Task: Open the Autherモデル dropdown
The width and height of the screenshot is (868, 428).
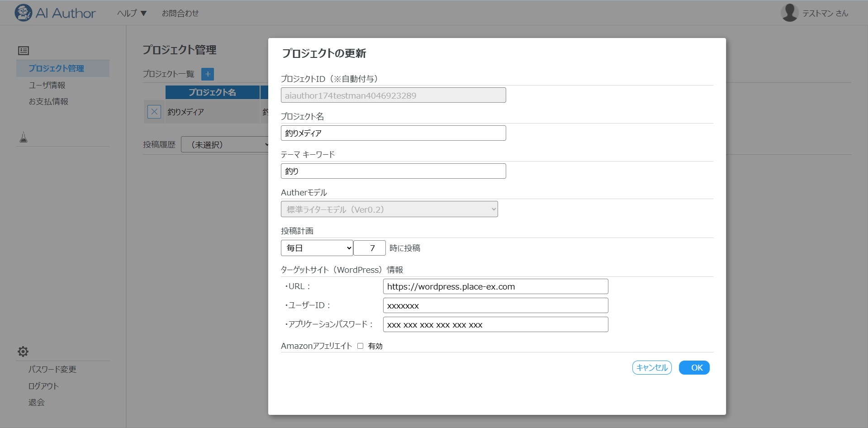Action: (389, 209)
